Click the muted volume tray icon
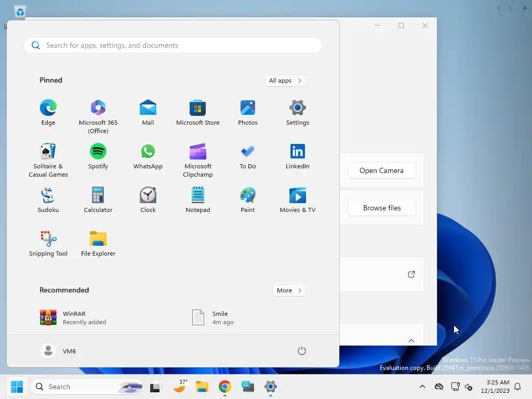This screenshot has height=399, width=532. click(x=469, y=387)
